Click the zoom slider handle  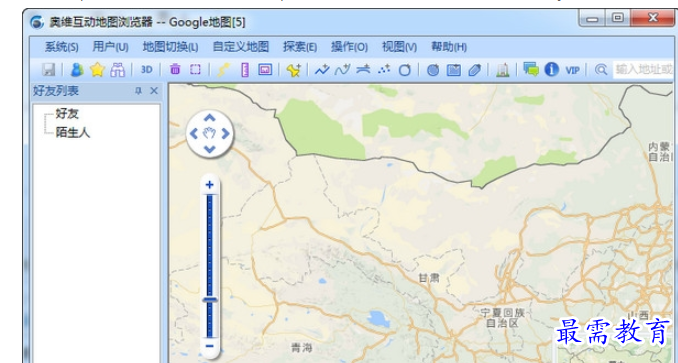point(210,300)
